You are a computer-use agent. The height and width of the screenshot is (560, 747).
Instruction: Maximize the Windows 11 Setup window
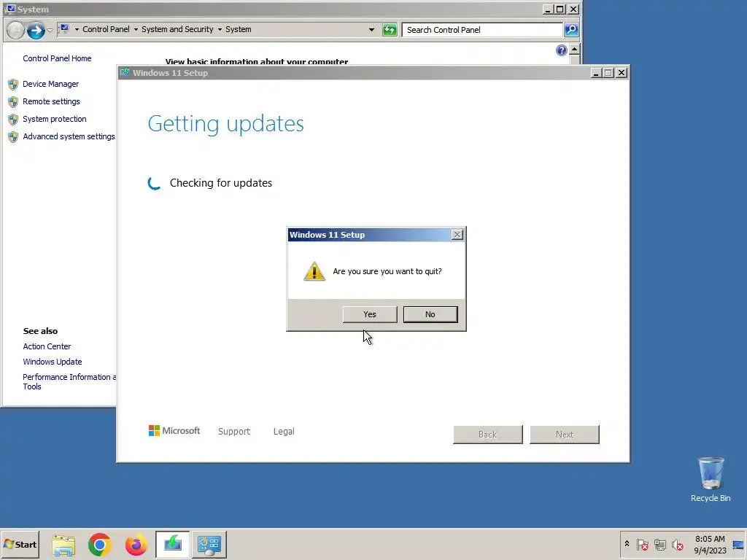pyautogui.click(x=608, y=73)
